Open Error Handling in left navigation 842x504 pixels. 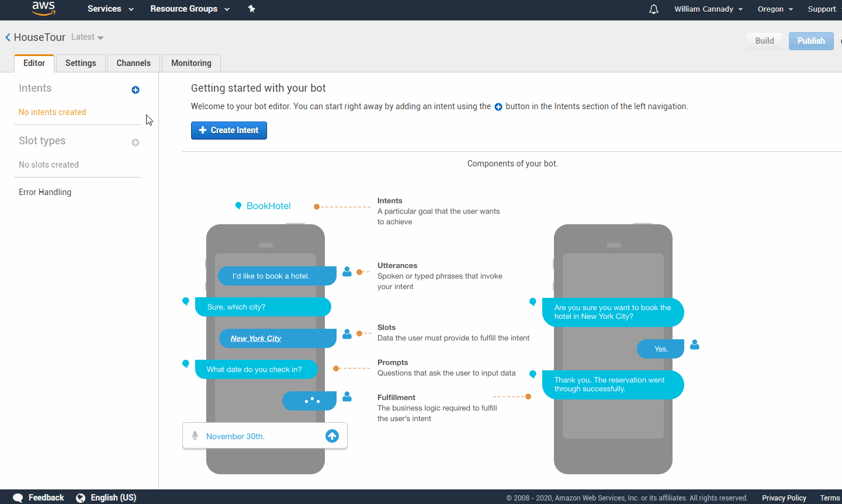(45, 192)
